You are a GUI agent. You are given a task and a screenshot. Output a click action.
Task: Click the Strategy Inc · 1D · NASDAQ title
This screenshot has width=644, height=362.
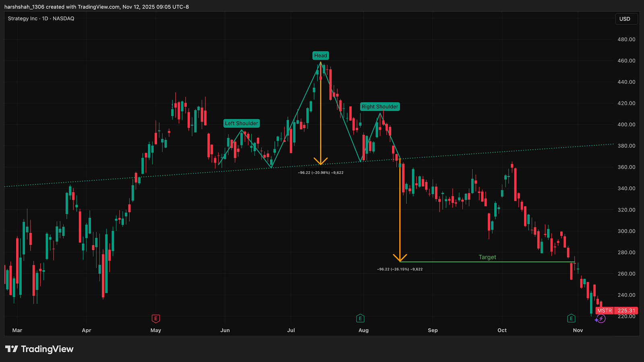pos(41,19)
